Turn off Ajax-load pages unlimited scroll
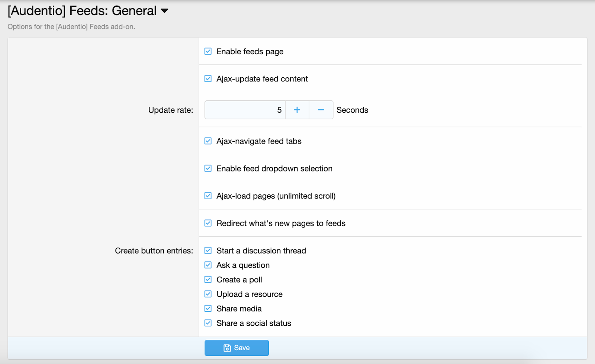The height and width of the screenshot is (364, 595). pyautogui.click(x=208, y=196)
